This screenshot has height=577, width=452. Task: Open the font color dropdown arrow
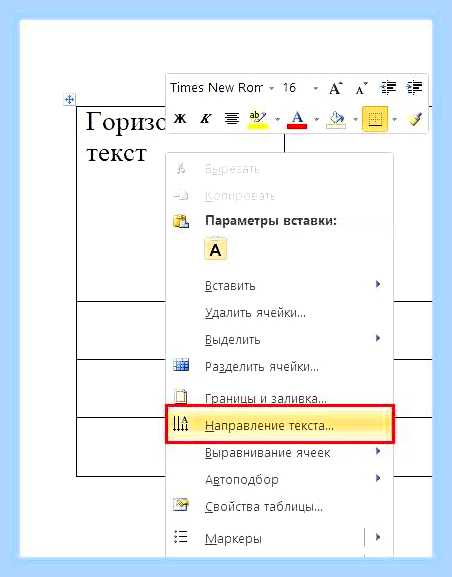coord(316,119)
